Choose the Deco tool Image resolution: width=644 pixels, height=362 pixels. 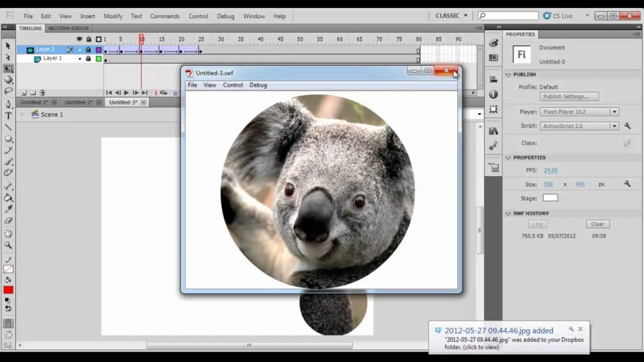click(8, 173)
